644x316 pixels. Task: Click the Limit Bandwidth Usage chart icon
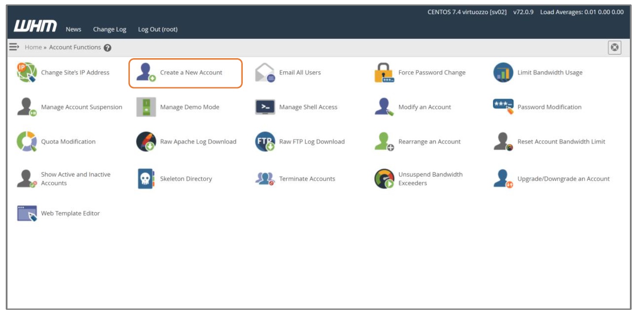pos(503,73)
